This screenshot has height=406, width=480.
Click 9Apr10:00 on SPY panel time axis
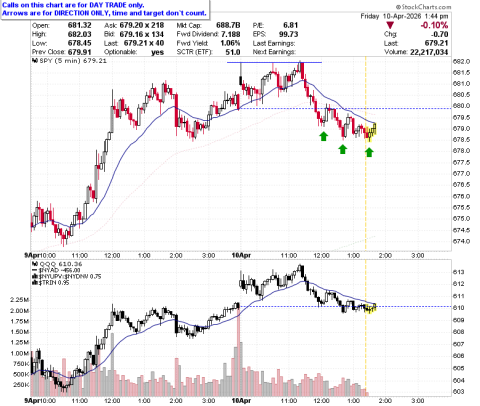pos(40,256)
